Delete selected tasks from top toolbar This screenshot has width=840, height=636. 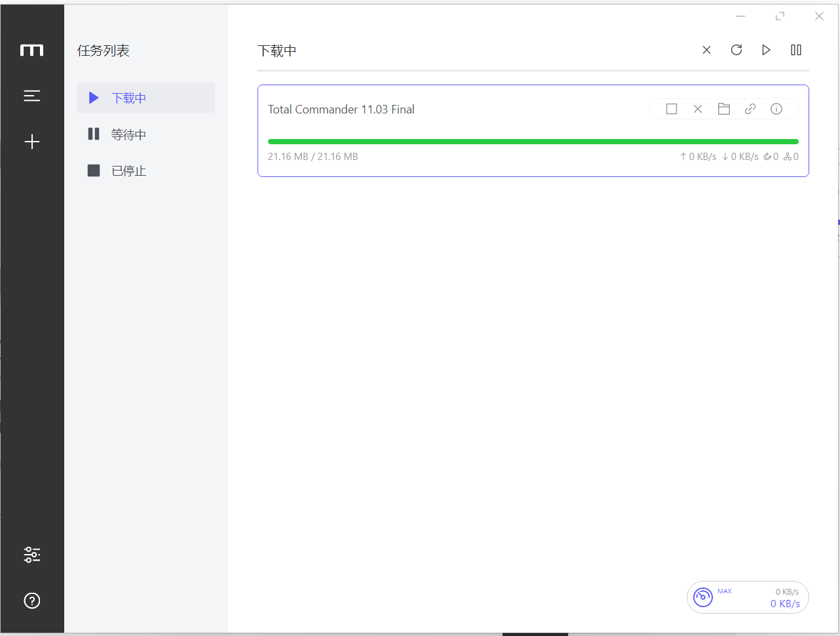pyautogui.click(x=706, y=50)
